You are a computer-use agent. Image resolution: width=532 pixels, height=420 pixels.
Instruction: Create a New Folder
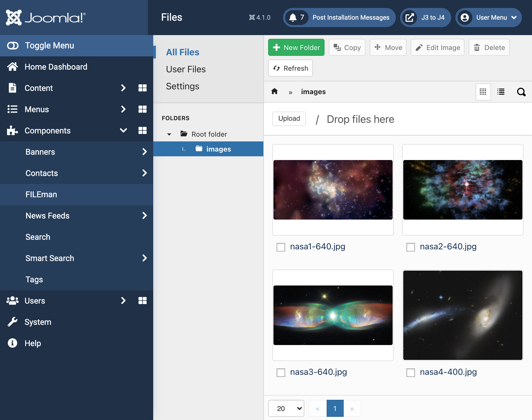[296, 47]
